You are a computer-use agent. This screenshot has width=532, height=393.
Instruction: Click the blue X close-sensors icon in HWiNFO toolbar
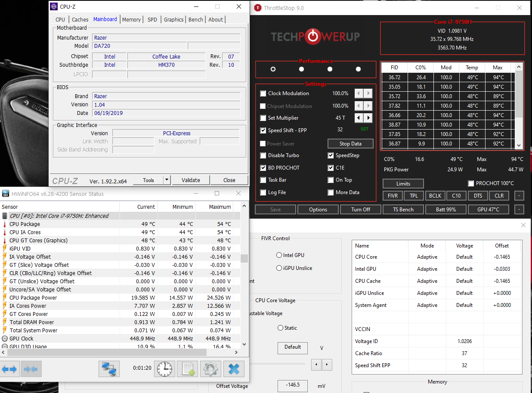point(234,369)
